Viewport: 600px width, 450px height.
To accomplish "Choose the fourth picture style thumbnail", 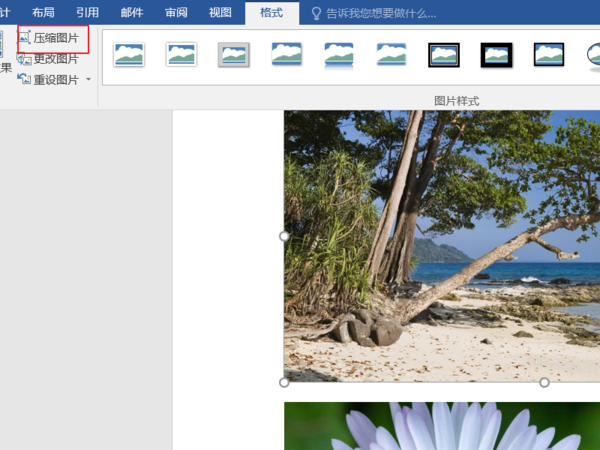I will 287,55.
